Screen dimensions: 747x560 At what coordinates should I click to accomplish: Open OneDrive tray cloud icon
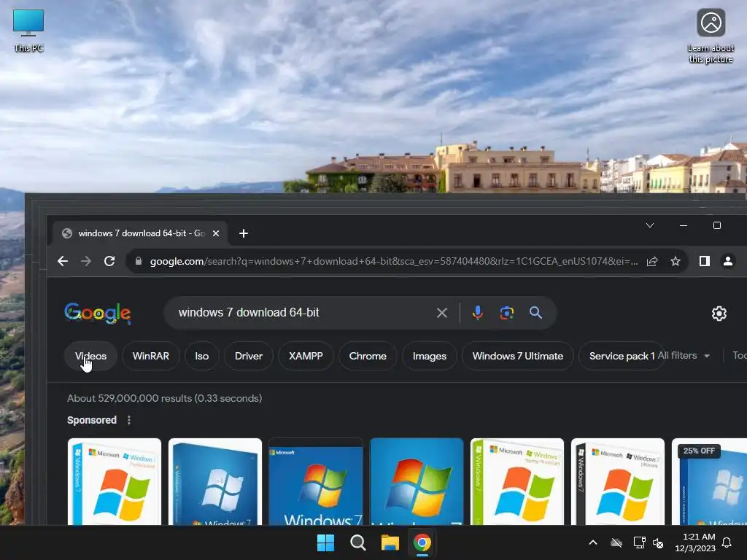616,542
